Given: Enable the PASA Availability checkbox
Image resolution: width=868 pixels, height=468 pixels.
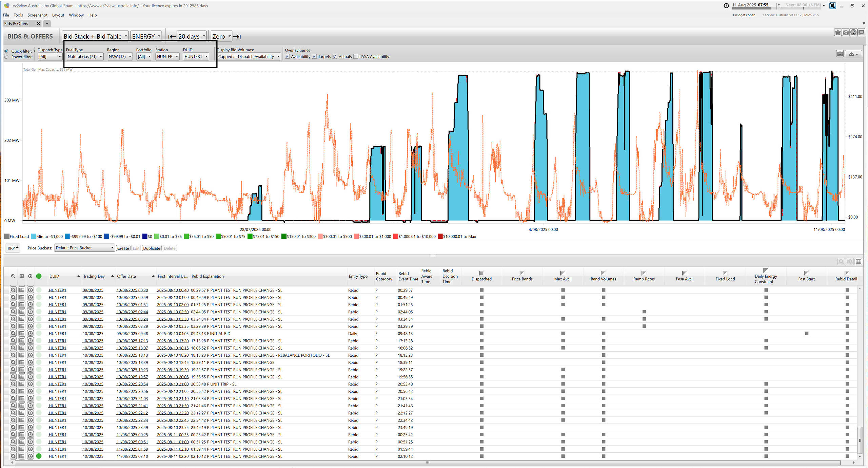Looking at the screenshot, I should click(356, 57).
